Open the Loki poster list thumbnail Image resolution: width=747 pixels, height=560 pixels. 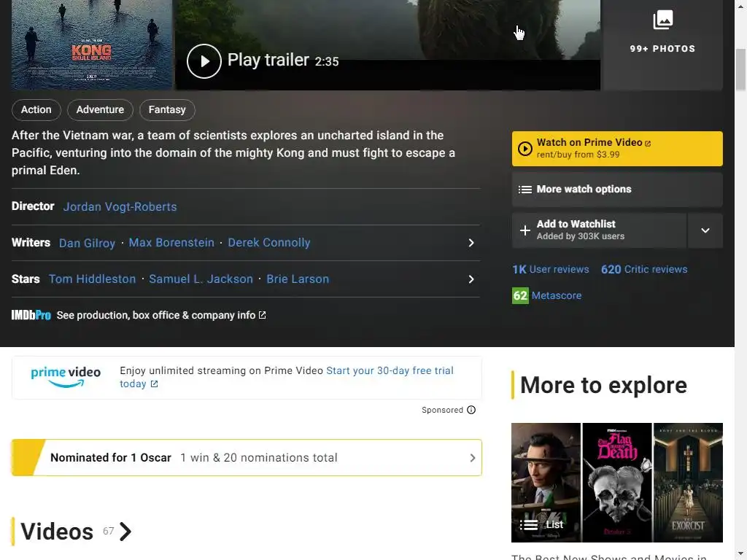click(x=546, y=483)
